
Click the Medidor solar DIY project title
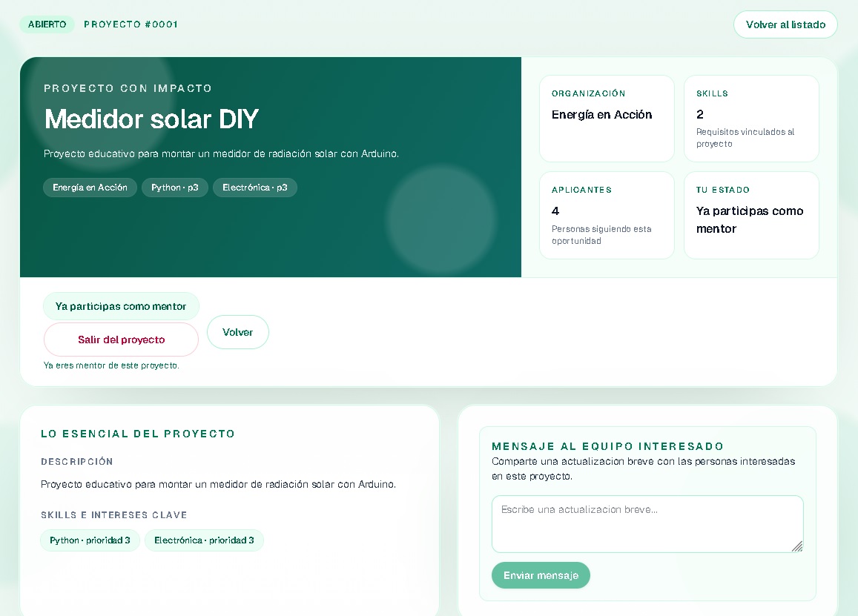pyautogui.click(x=151, y=119)
